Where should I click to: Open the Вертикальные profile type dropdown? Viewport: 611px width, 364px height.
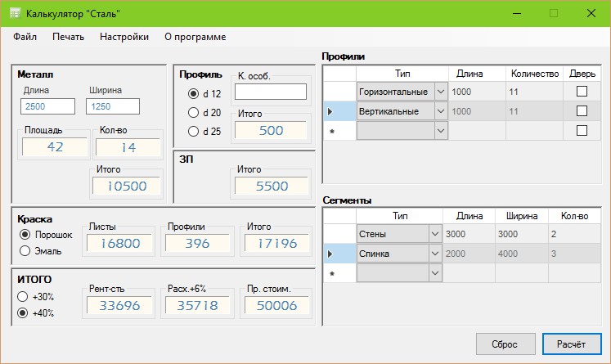point(442,110)
